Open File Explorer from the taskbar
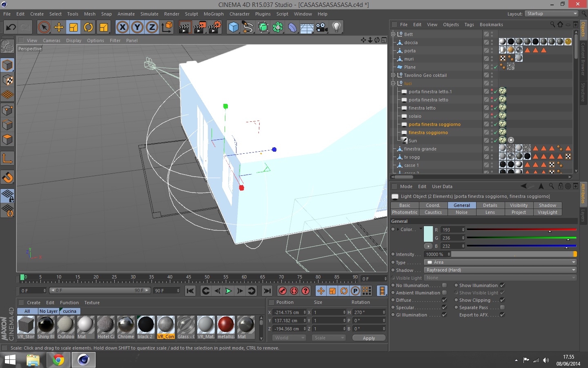This screenshot has width=588, height=368. tap(33, 360)
